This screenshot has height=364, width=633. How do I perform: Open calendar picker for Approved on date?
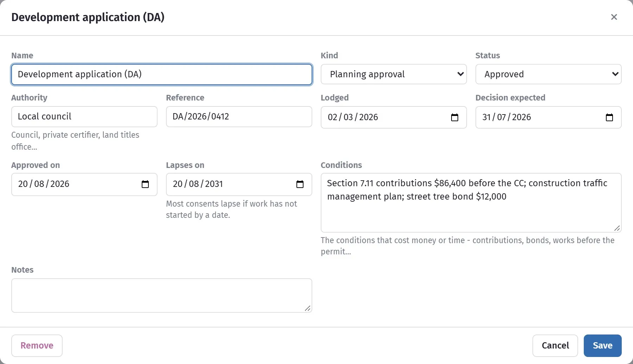point(145,184)
